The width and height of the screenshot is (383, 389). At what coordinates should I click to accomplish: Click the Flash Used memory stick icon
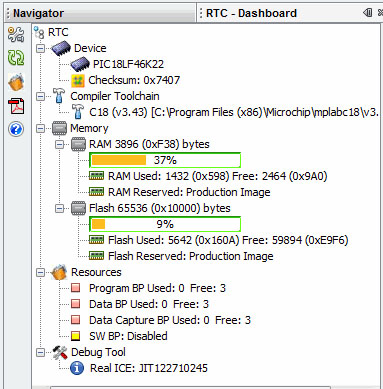coord(97,240)
